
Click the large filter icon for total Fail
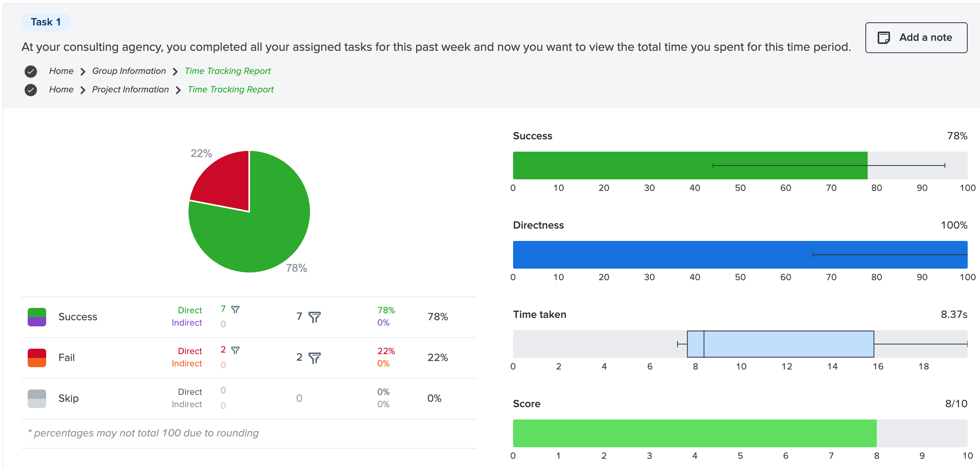pyautogui.click(x=314, y=358)
